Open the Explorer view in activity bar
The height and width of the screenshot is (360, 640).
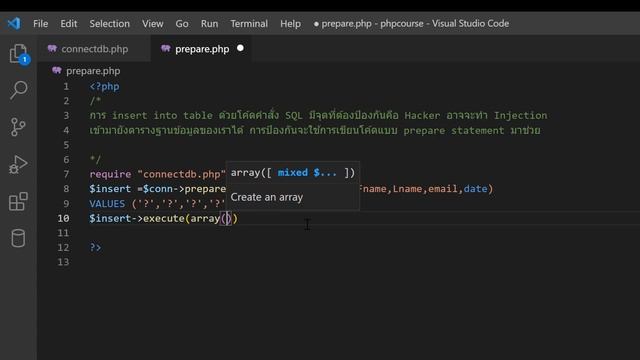tap(18, 53)
